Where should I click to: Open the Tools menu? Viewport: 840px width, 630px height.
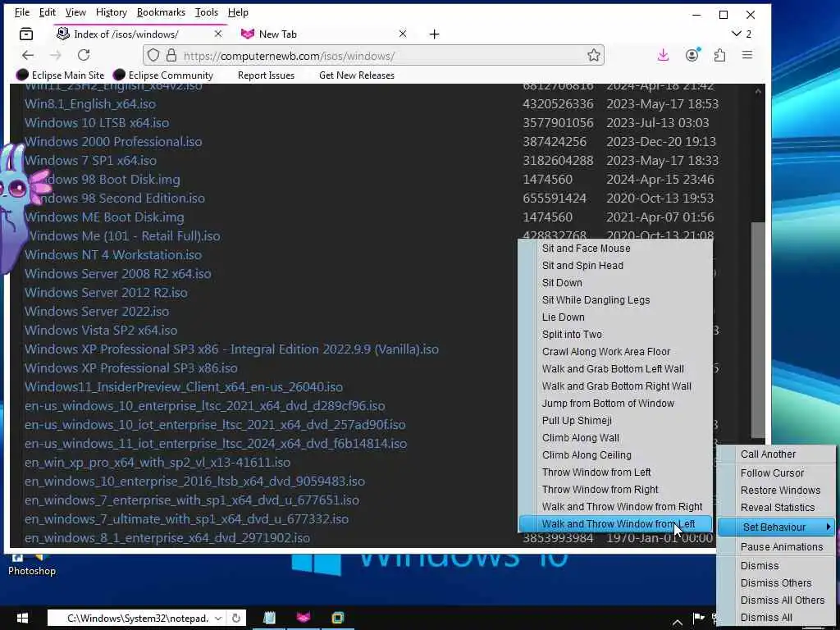pyautogui.click(x=206, y=12)
